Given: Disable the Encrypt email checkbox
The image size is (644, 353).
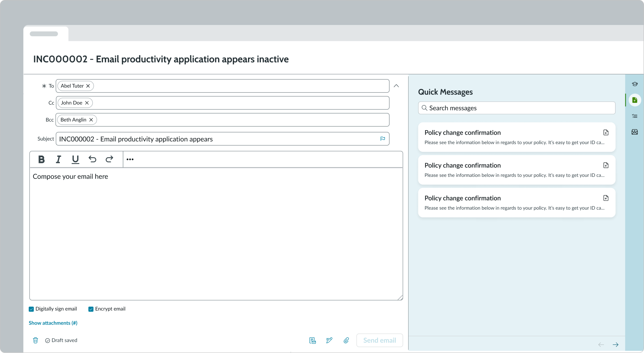Looking at the screenshot, I should pos(91,309).
